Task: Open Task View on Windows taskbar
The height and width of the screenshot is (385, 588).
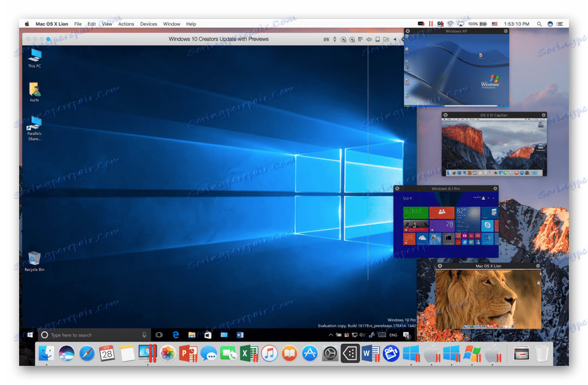Action: coord(159,335)
